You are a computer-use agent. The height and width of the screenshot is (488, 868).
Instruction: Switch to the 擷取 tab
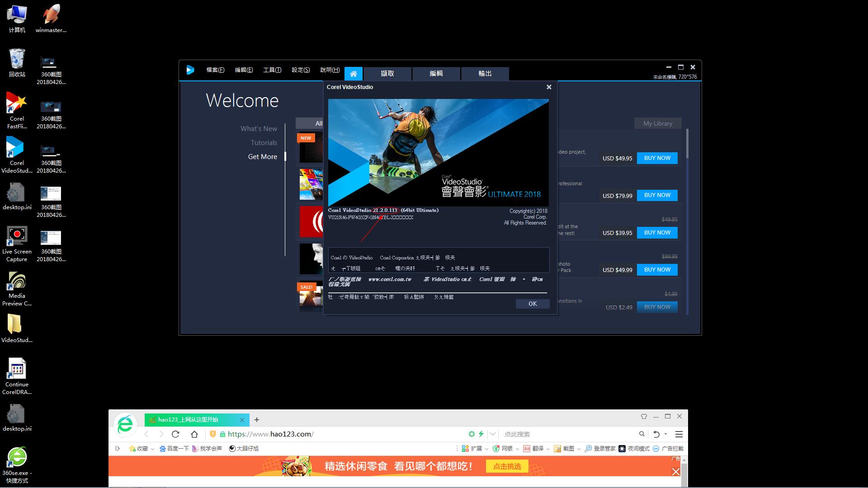point(387,74)
